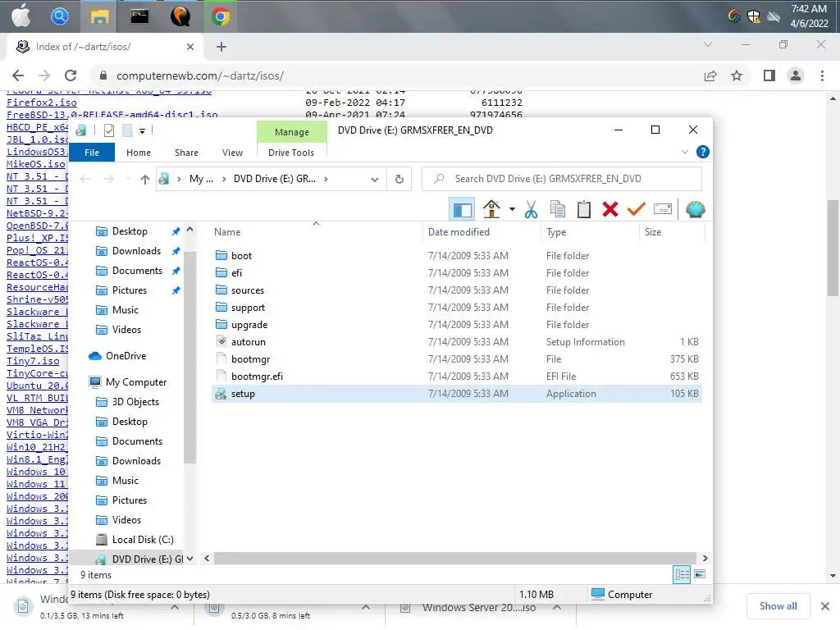Click the Paste clipboard toolbar icon
This screenshot has height=630, width=840.
click(583, 209)
